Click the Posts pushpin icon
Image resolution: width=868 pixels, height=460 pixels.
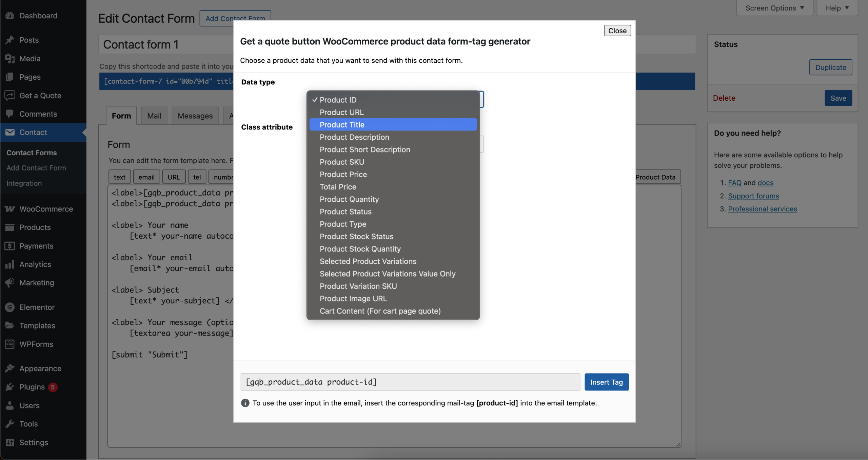tap(10, 40)
